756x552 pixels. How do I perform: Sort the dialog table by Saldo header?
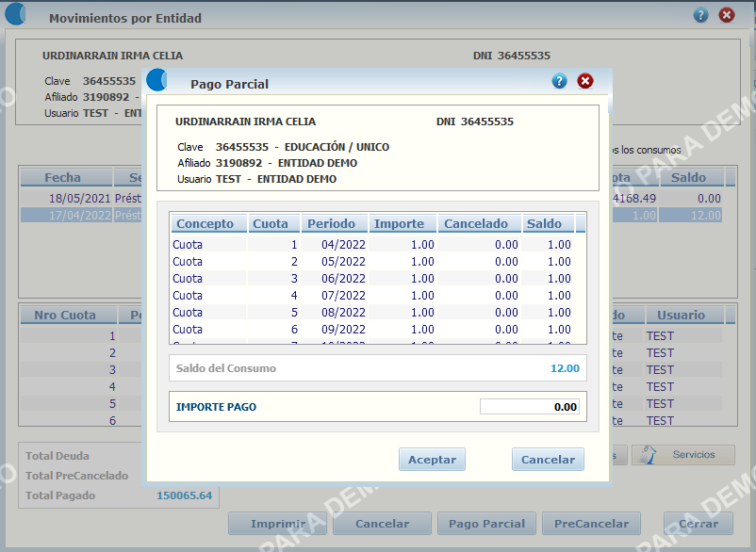pyautogui.click(x=549, y=223)
